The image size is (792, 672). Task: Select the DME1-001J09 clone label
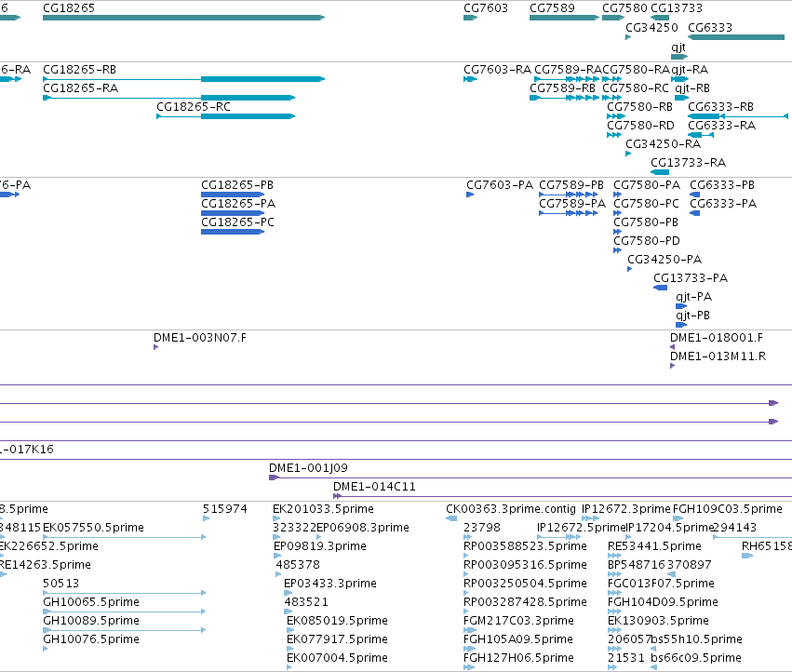[x=308, y=468]
